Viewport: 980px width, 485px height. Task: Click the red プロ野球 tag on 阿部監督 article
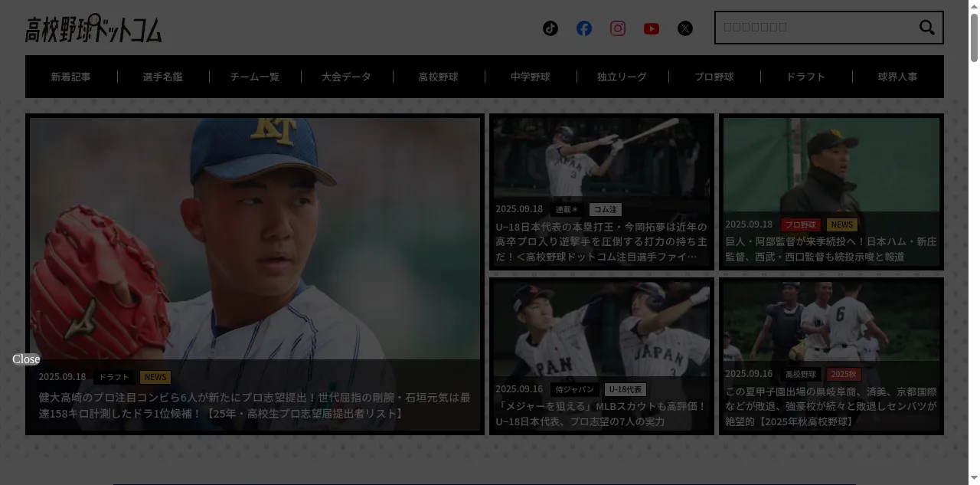pos(801,224)
